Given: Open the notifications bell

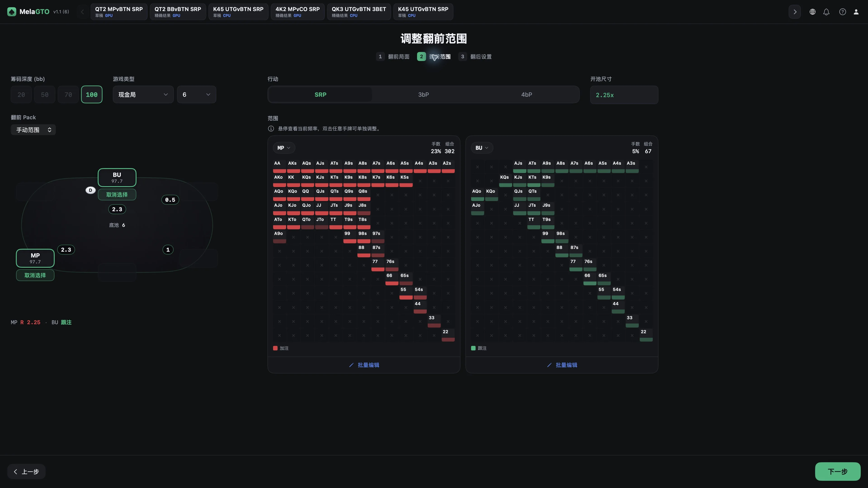Looking at the screenshot, I should (826, 12).
